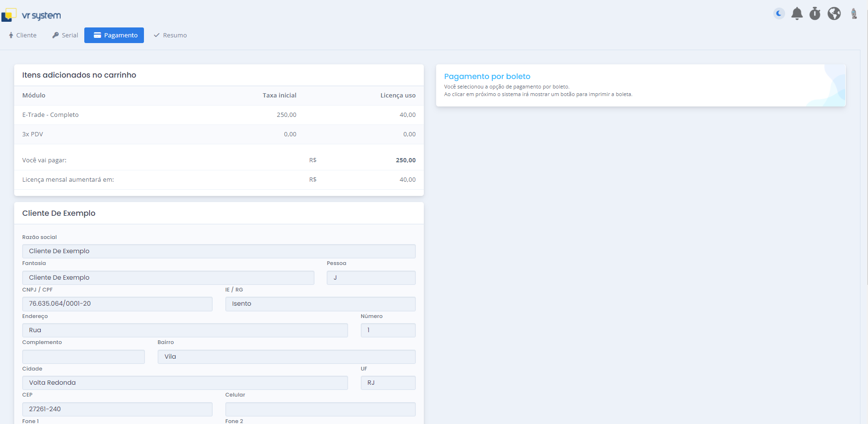
Task: Click the Razão social input field
Action: click(219, 251)
